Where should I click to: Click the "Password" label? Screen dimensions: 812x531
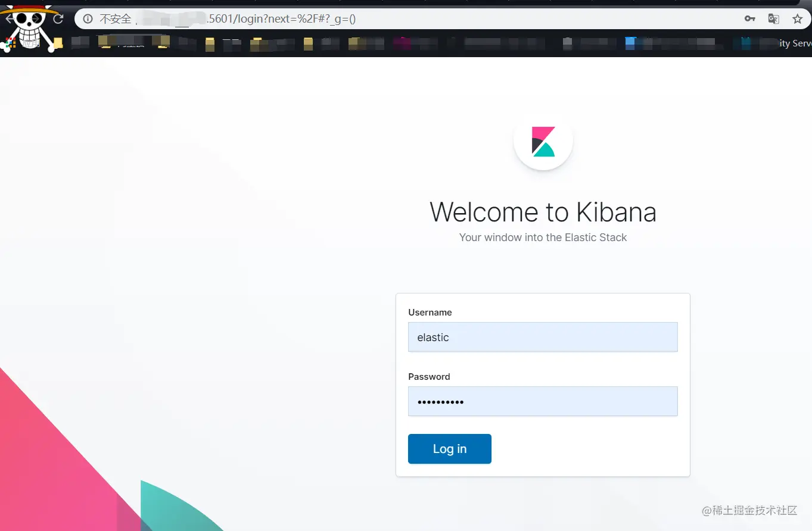pyautogui.click(x=429, y=377)
